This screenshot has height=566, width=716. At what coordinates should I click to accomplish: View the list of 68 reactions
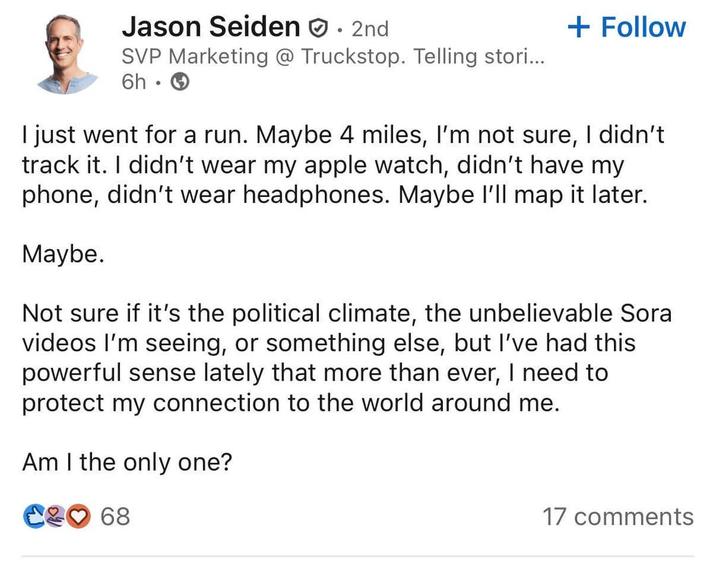tap(115, 516)
